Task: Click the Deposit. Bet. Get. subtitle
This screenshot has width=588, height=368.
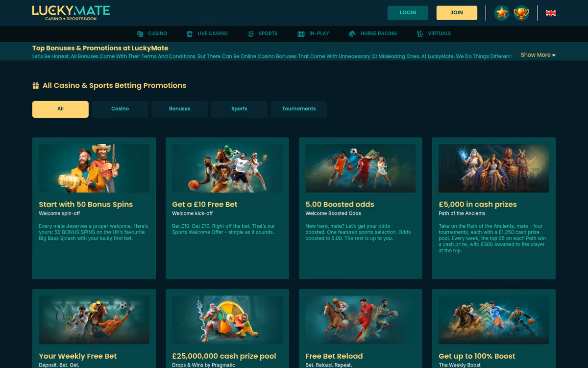Action: click(59, 365)
